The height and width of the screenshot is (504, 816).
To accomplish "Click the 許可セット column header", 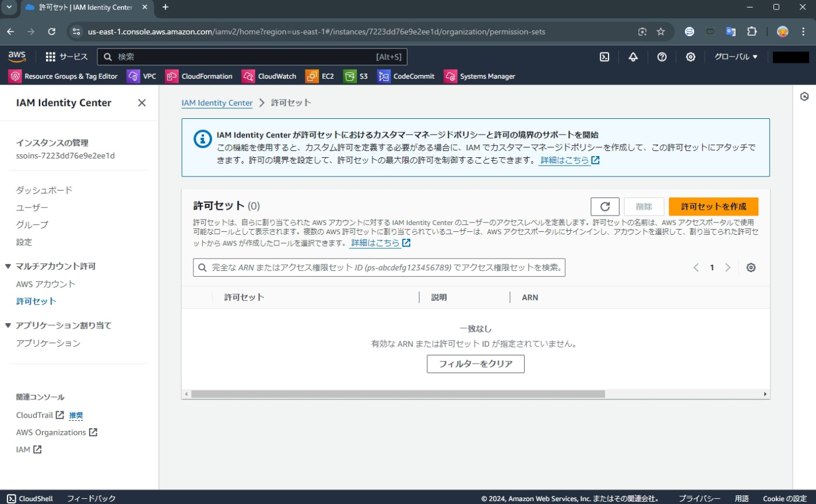I will [244, 297].
